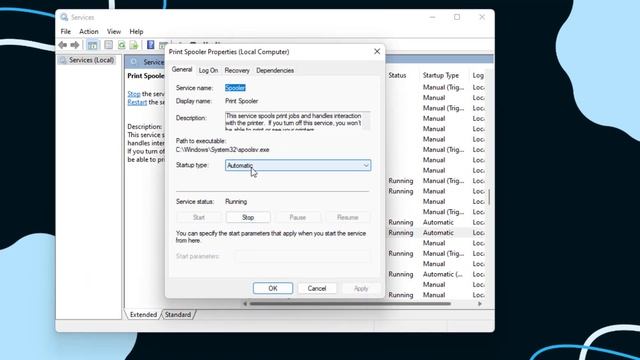Click the Automatic (... startup type cell
The image size is (640, 360).
442,274
